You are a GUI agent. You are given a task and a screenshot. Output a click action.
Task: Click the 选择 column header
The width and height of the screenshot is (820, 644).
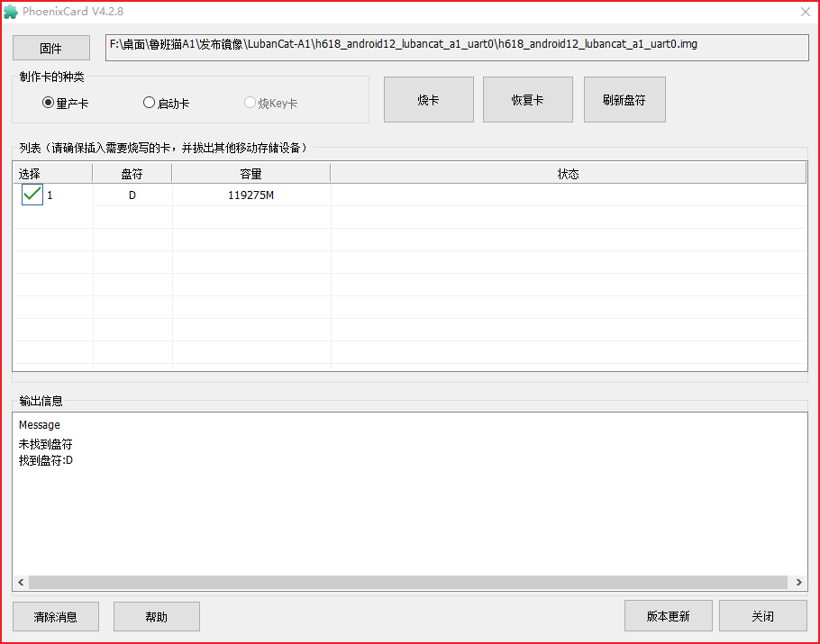[52, 174]
